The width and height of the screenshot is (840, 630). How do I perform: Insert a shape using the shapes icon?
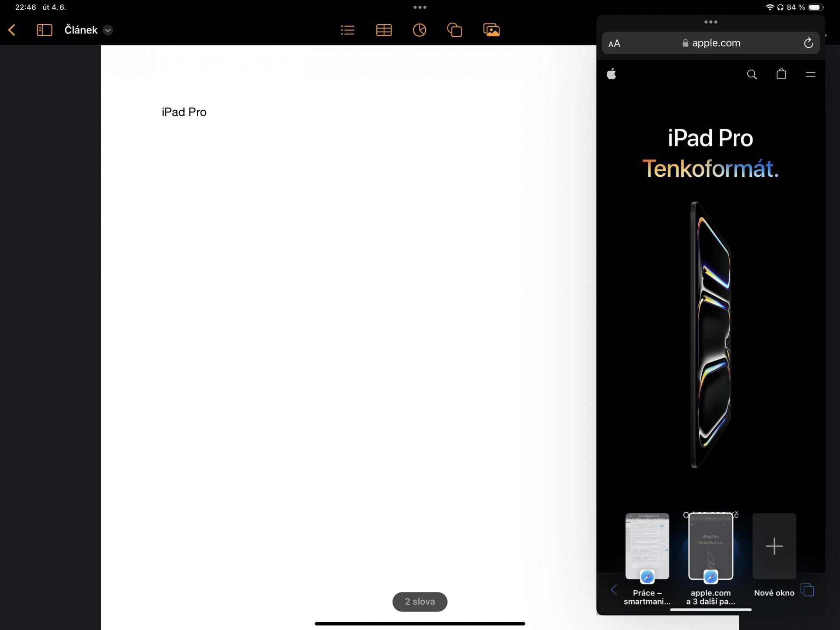(455, 30)
